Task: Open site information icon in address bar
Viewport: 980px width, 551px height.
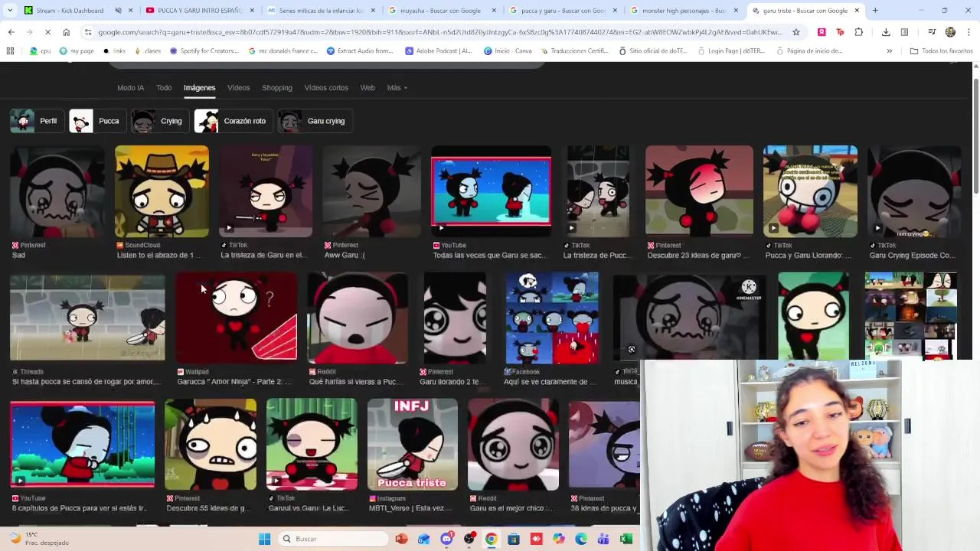Action: coord(89,32)
